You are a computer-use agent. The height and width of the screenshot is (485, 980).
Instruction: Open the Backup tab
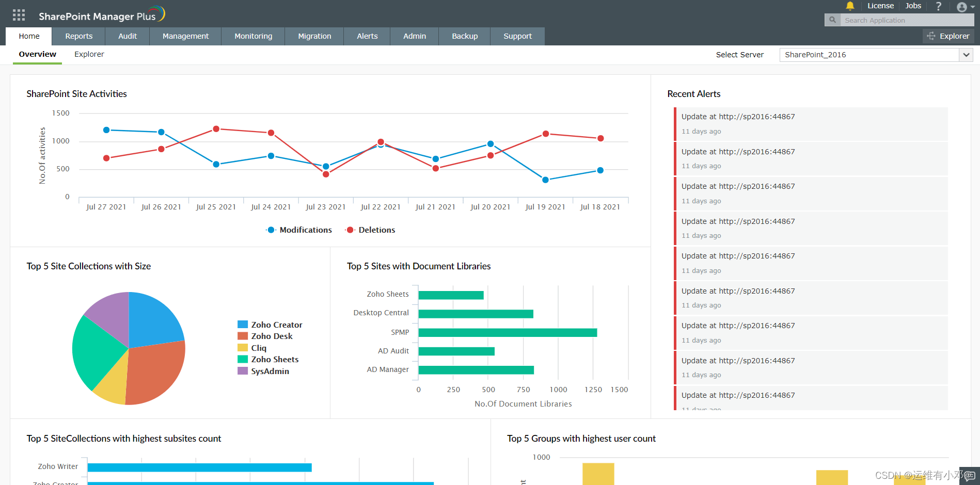(465, 36)
